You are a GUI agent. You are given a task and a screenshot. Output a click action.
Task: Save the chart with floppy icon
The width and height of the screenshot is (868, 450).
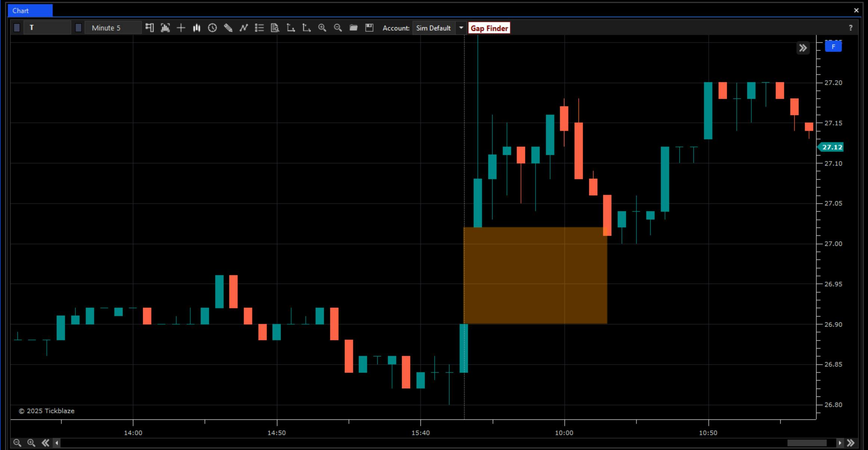pyautogui.click(x=369, y=28)
